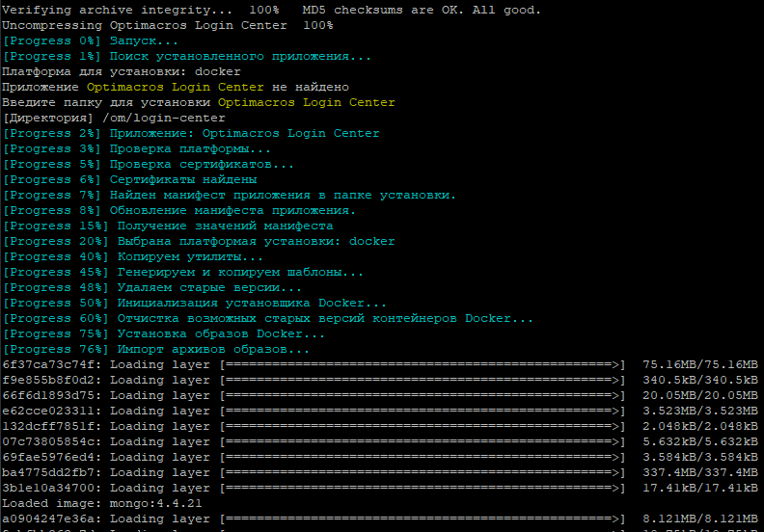The height and width of the screenshot is (532, 764).
Task: Click the 'Удаляем старые версии...' line
Action: point(152,287)
